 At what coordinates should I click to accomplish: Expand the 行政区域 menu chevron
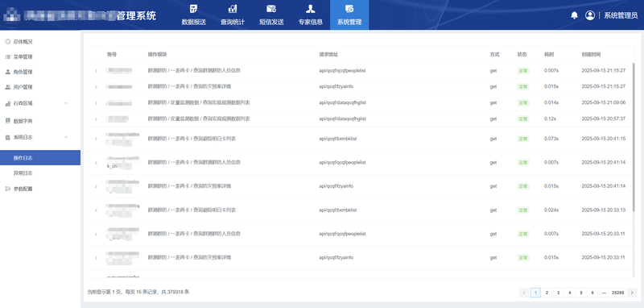coord(66,103)
